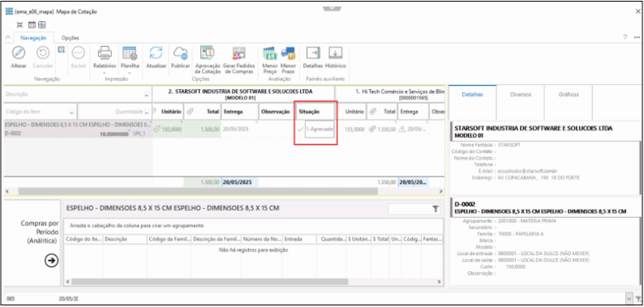Click the Cancelar undo icon
The image size is (644, 307).
pos(43,53)
